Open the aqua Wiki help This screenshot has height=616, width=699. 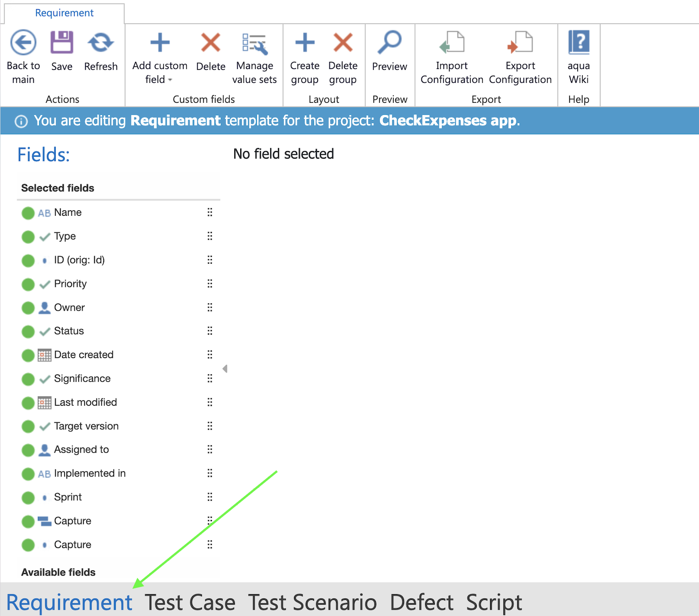click(579, 43)
